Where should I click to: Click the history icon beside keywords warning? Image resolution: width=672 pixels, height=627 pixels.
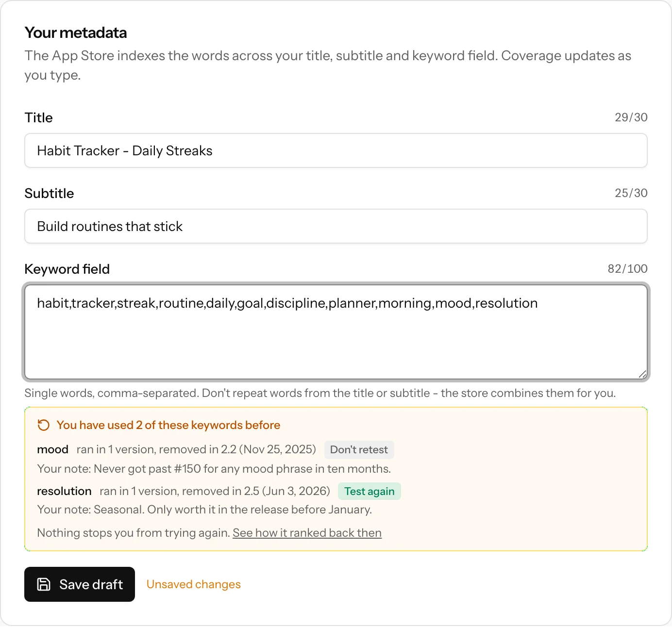click(x=44, y=425)
